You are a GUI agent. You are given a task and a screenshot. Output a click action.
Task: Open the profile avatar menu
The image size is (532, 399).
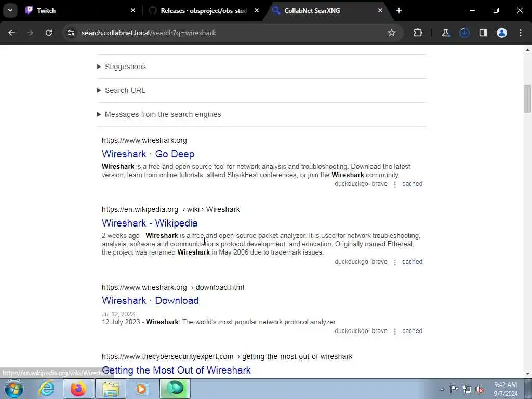[x=502, y=33]
